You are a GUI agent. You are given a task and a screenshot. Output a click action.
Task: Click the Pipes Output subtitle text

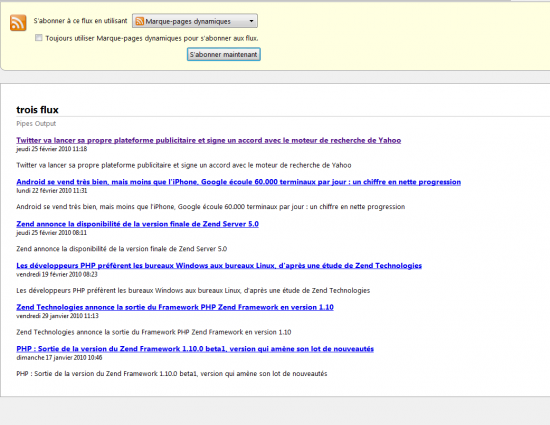36,123
